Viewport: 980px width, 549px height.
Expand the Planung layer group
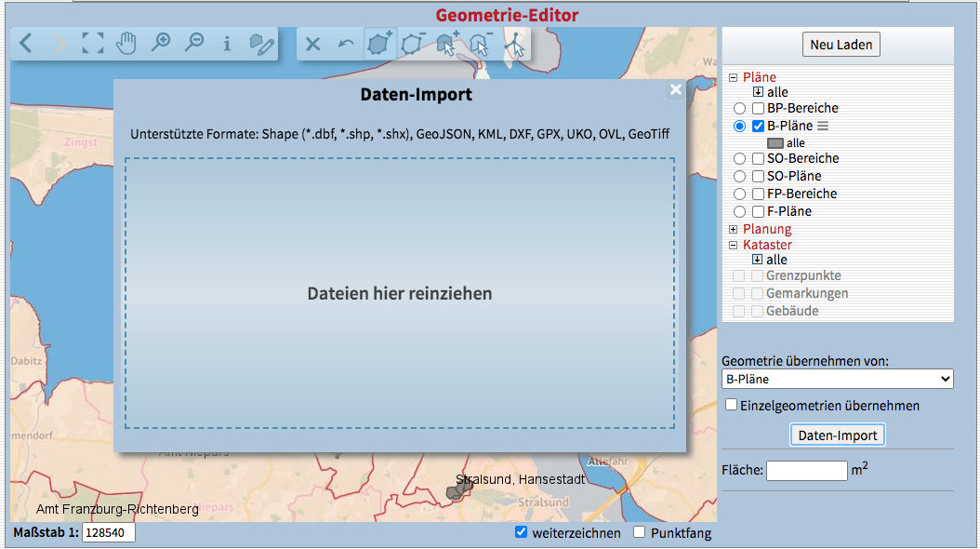[x=733, y=229]
